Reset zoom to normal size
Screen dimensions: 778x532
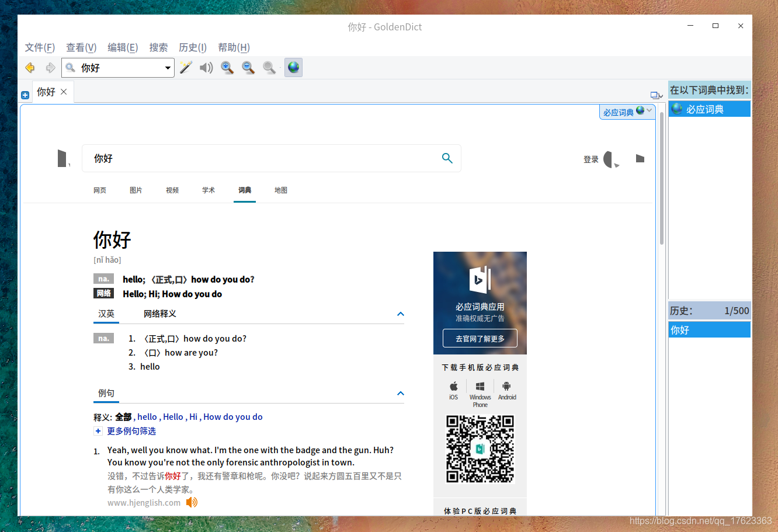[269, 68]
